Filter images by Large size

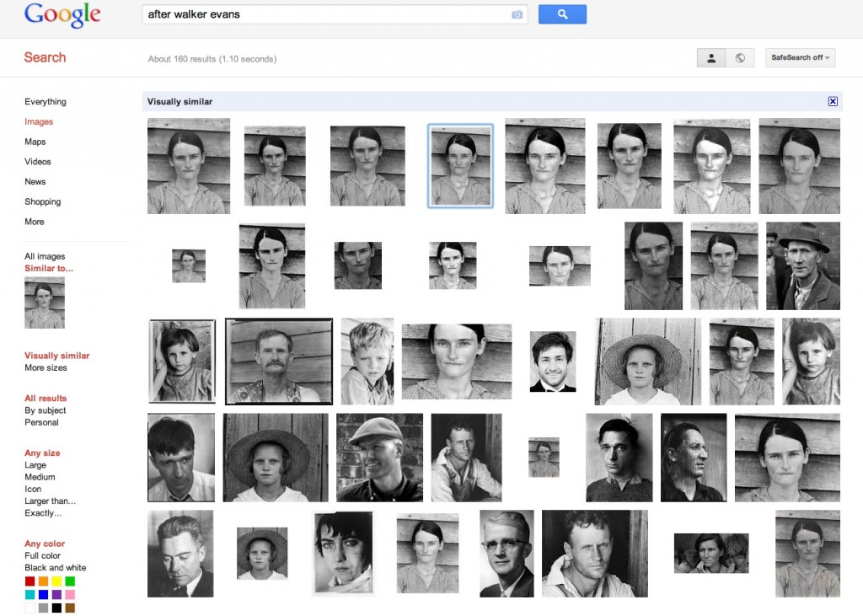[35, 464]
